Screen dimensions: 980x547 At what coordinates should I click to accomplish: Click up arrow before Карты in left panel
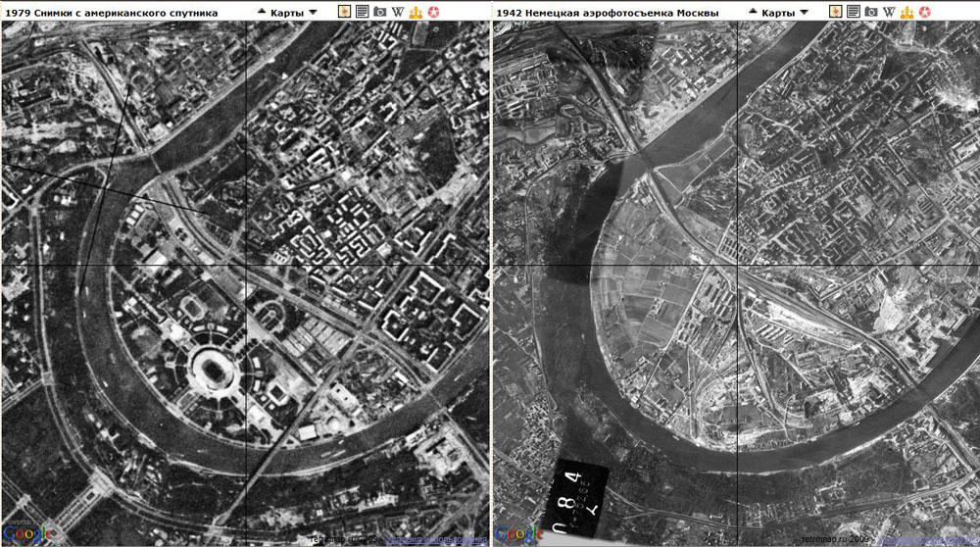[262, 12]
